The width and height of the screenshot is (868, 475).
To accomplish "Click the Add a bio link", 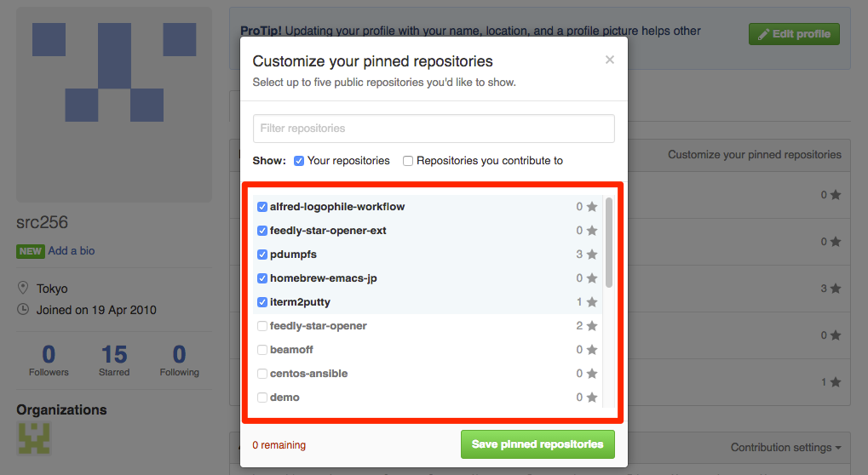I will pos(72,251).
